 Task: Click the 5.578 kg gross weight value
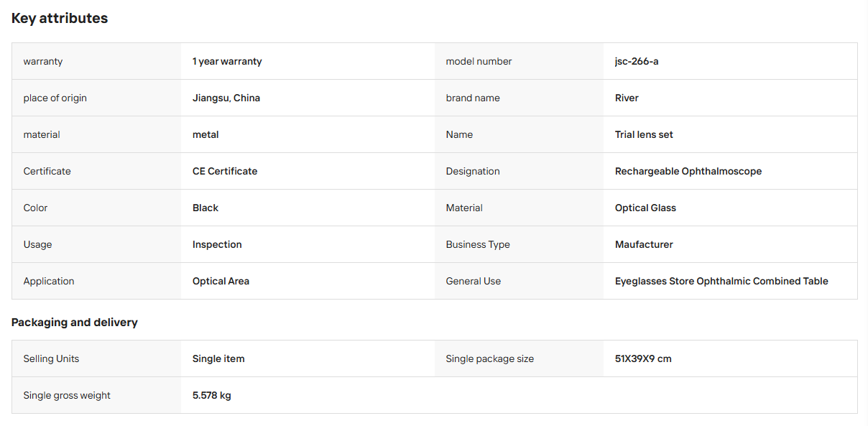(x=212, y=396)
